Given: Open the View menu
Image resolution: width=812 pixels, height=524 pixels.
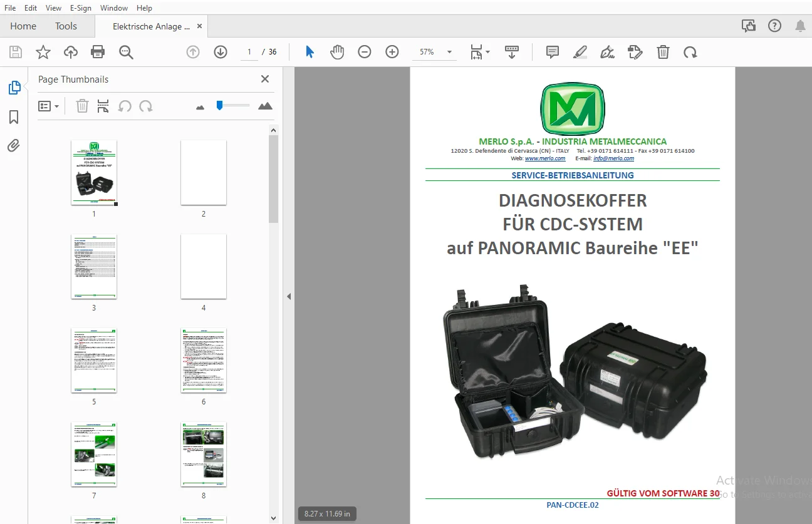Looking at the screenshot, I should pyautogui.click(x=54, y=8).
